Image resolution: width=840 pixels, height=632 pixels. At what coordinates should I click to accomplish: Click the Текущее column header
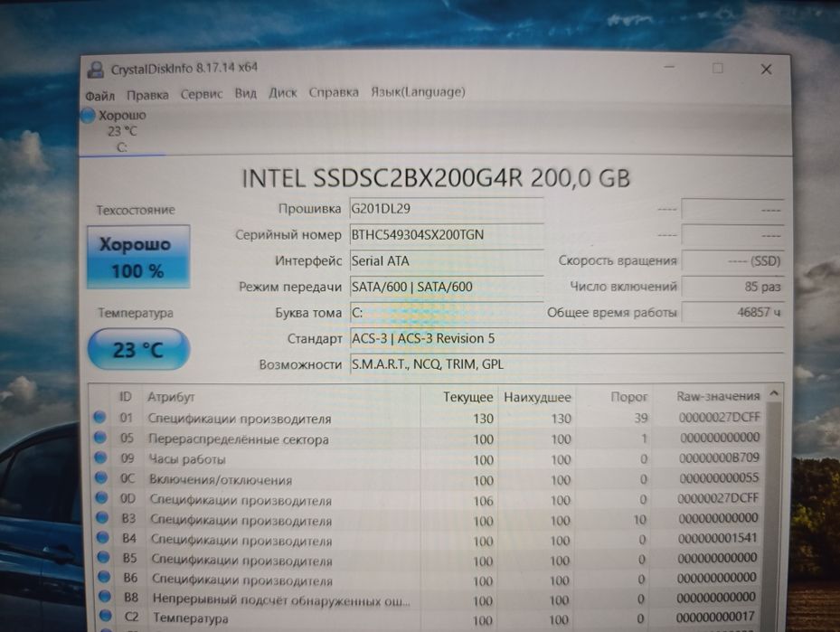point(467,397)
